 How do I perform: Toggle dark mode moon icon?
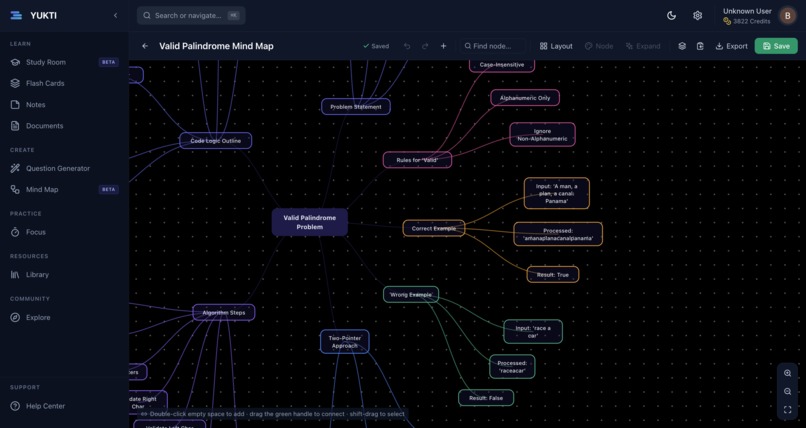pos(671,15)
